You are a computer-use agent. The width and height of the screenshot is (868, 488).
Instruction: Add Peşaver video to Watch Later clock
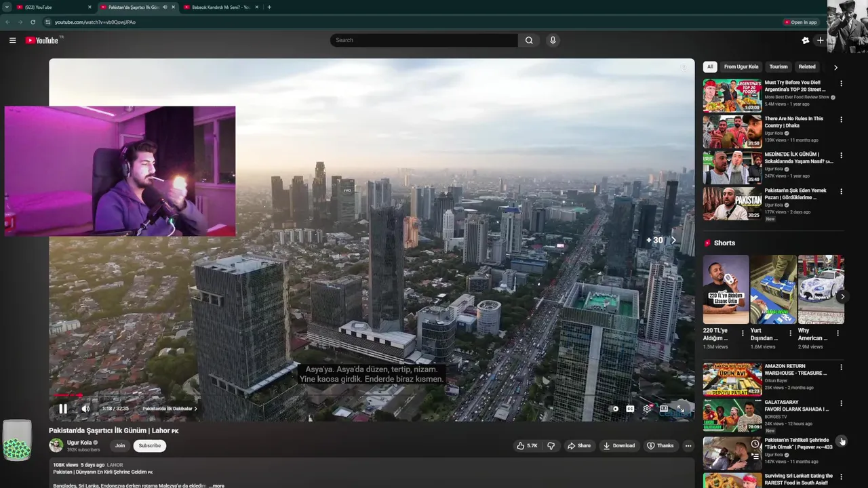[755, 444]
